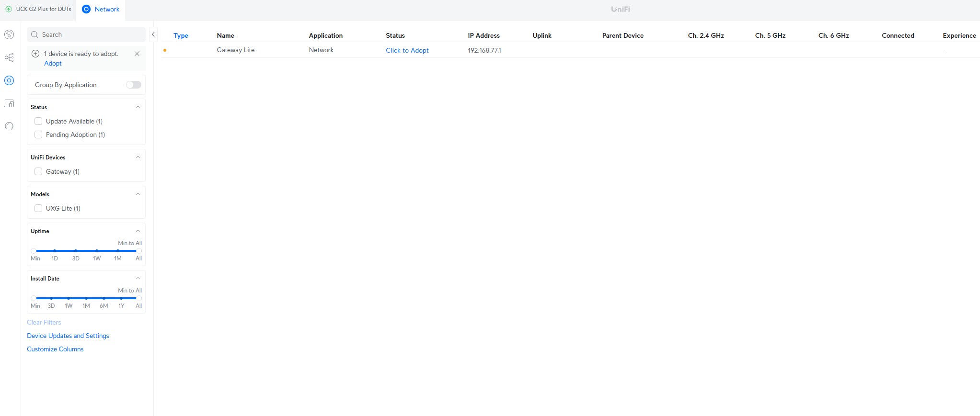
Task: Open the Topology view from the sidebar
Action: (9, 57)
